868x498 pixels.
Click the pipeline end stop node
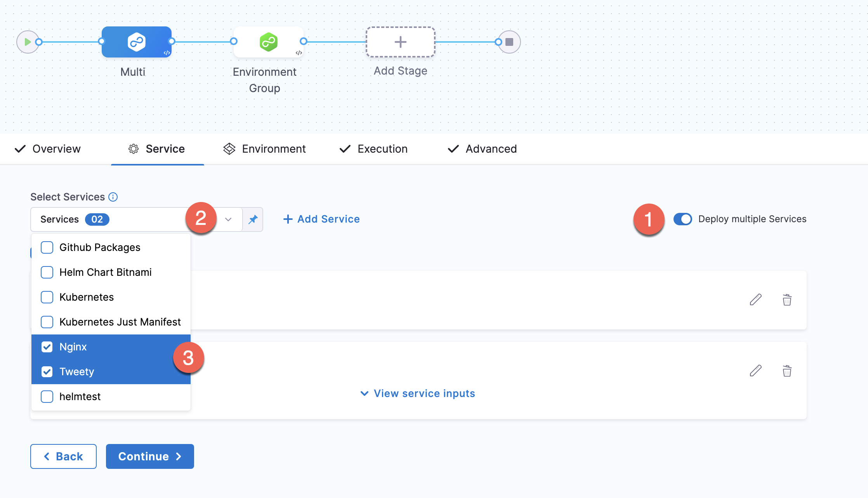pos(509,42)
